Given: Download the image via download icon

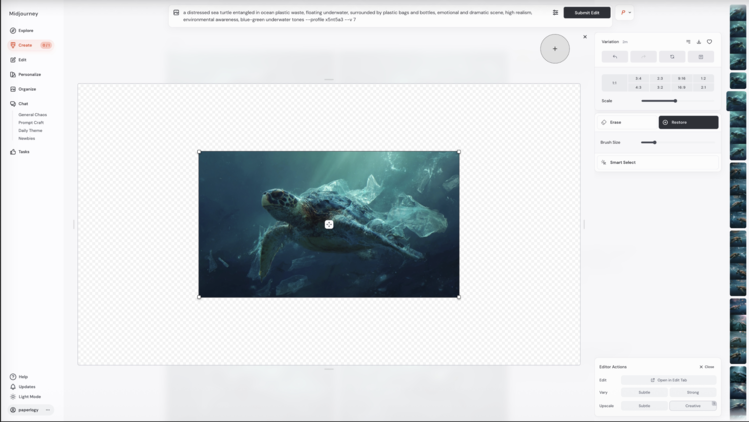Looking at the screenshot, I should click(x=699, y=42).
